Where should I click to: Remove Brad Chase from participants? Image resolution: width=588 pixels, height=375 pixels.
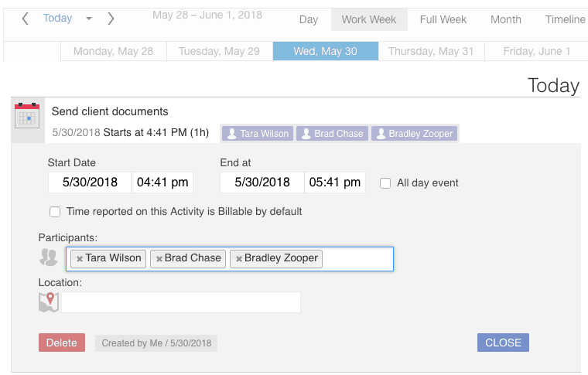[x=159, y=259]
